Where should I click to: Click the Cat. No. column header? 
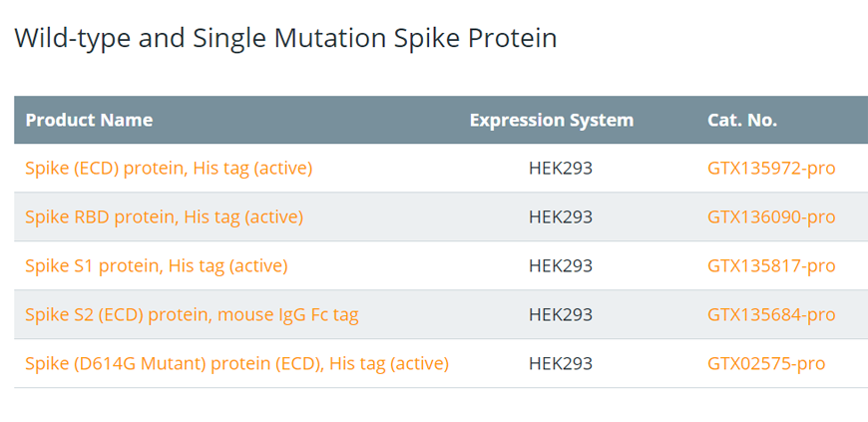[x=741, y=120]
